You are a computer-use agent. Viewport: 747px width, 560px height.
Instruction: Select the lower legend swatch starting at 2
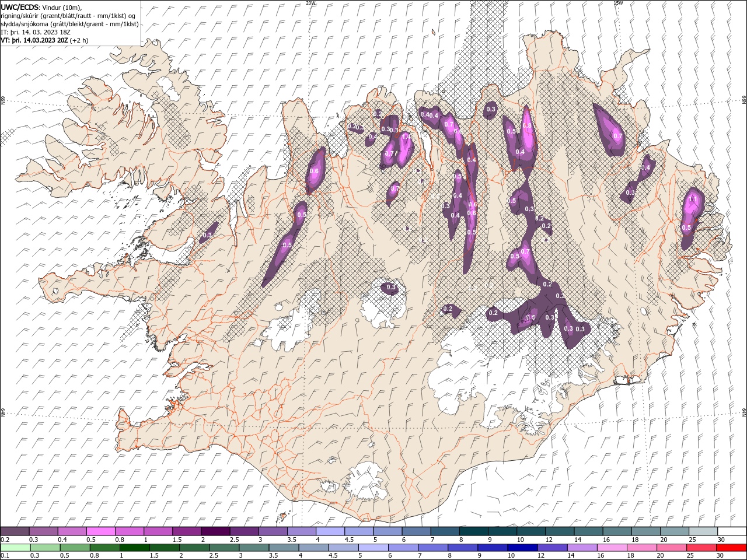(x=194, y=548)
